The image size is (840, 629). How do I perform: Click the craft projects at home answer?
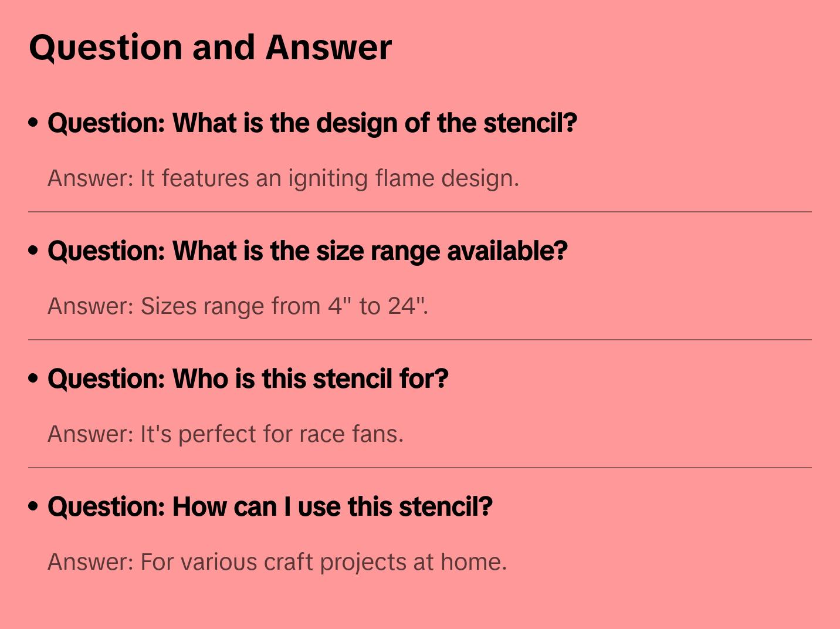(x=277, y=562)
